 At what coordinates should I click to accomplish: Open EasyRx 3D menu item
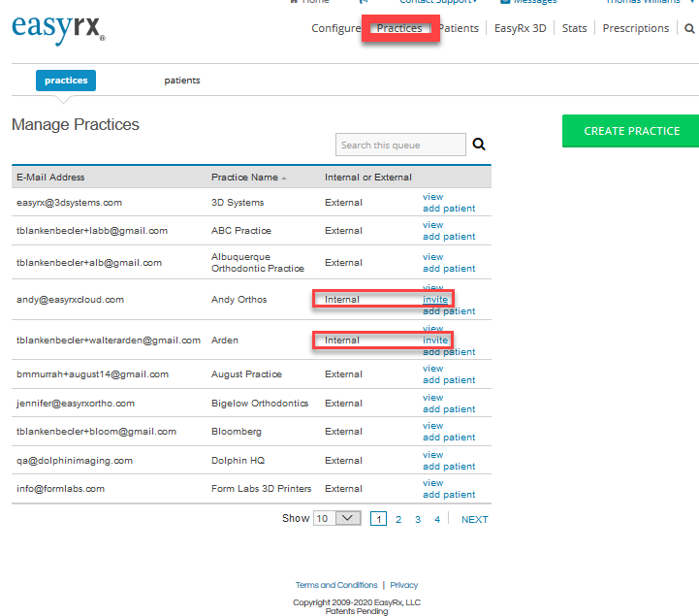(x=521, y=28)
